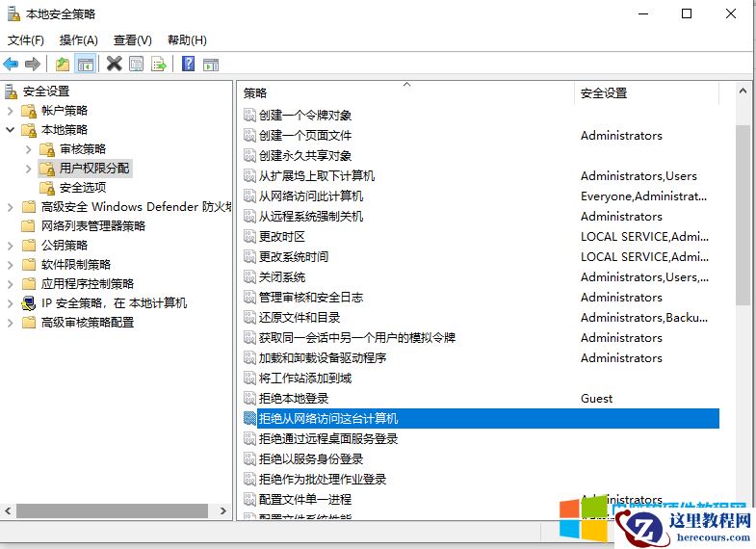This screenshot has height=549, width=756.
Task: Click the policy list vertical scrollbar thumb
Action: tap(743, 215)
